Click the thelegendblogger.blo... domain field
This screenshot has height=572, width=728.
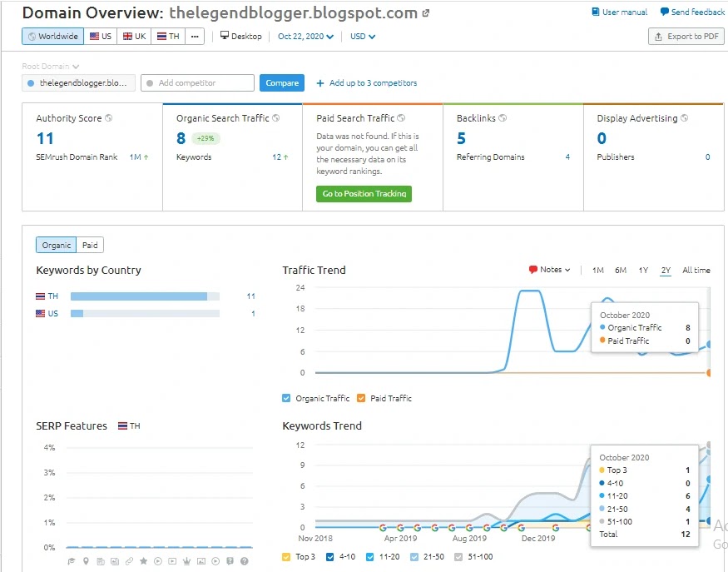pos(78,82)
